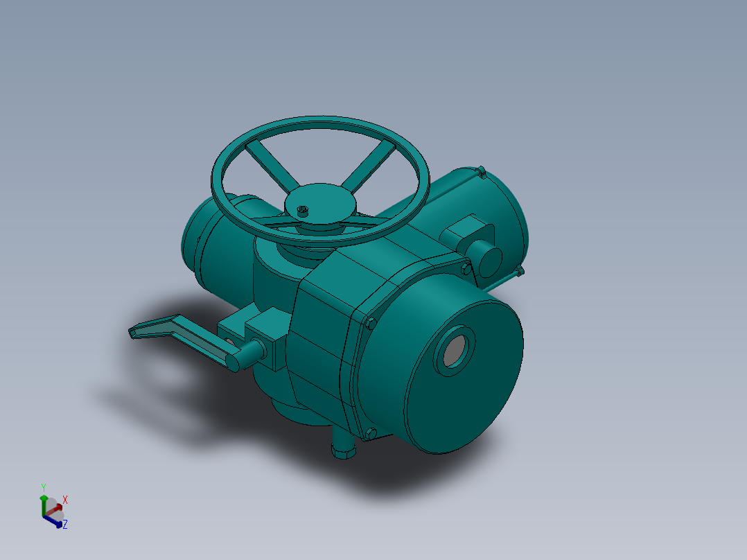Select the small screw on the handwheel hub

click(x=303, y=210)
